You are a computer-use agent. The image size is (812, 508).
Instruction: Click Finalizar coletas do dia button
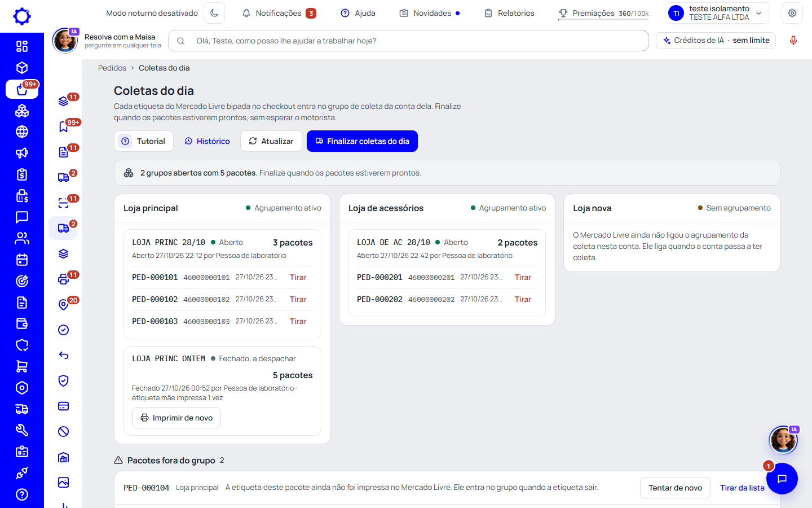point(362,141)
